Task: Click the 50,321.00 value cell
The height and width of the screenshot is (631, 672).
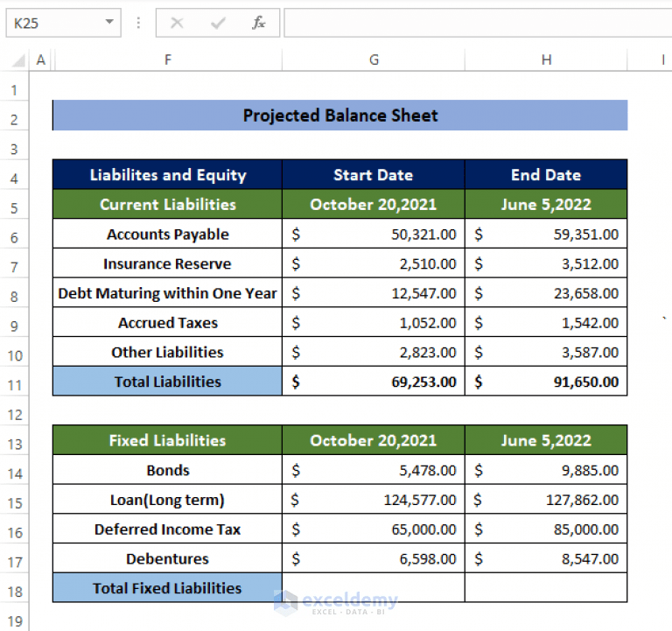Action: pyautogui.click(x=374, y=234)
